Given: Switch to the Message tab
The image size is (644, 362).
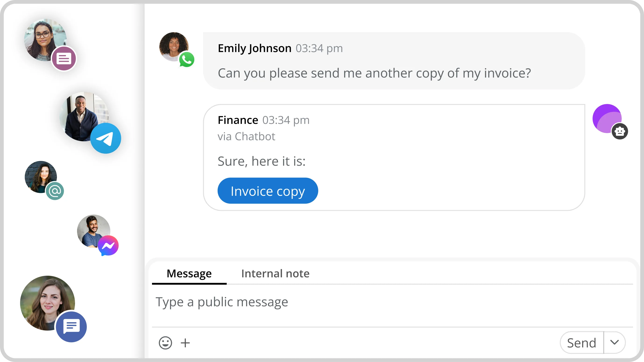Looking at the screenshot, I should (189, 274).
